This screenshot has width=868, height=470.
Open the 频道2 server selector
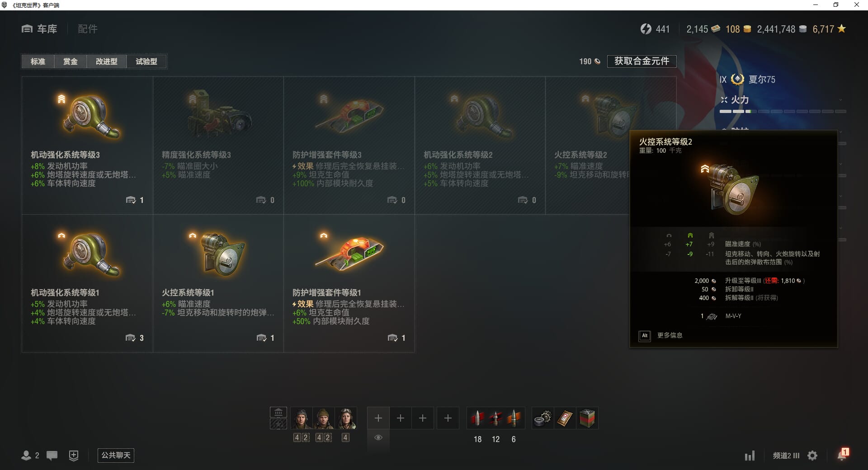tap(786, 456)
